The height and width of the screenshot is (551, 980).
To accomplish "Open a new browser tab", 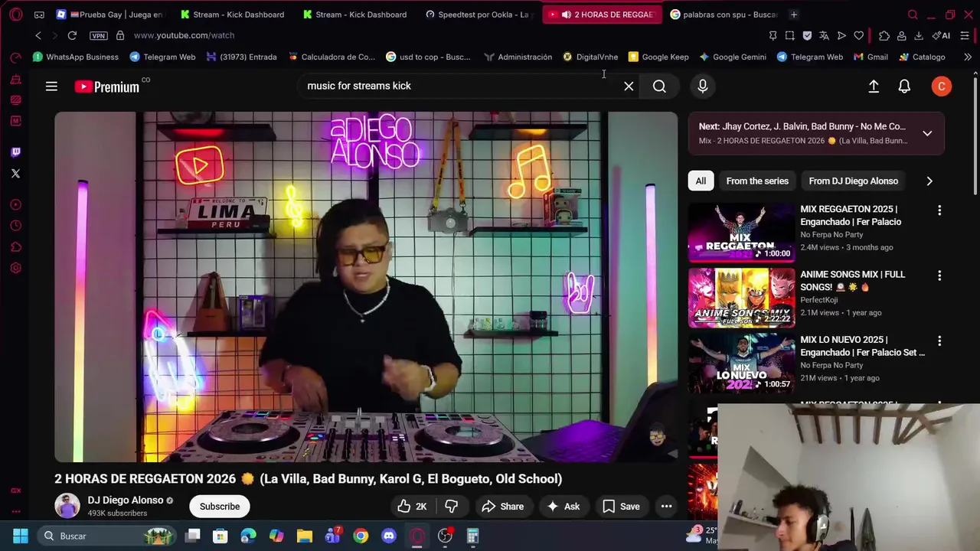I will coord(794,15).
